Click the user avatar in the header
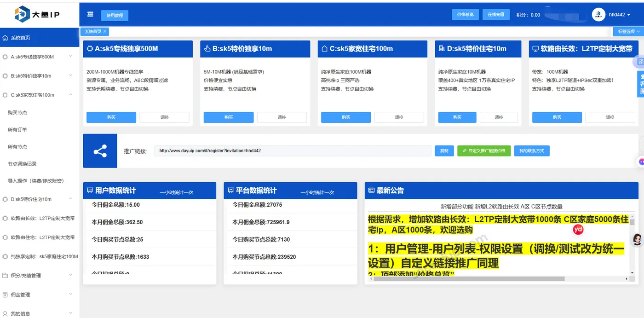 click(598, 15)
